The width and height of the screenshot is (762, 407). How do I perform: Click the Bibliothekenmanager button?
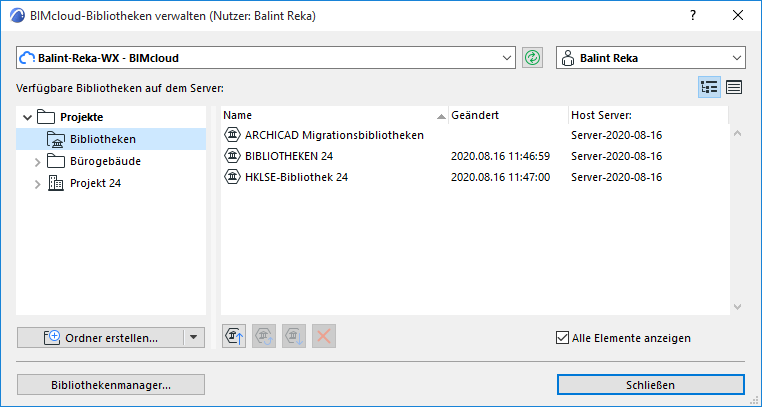[111, 384]
